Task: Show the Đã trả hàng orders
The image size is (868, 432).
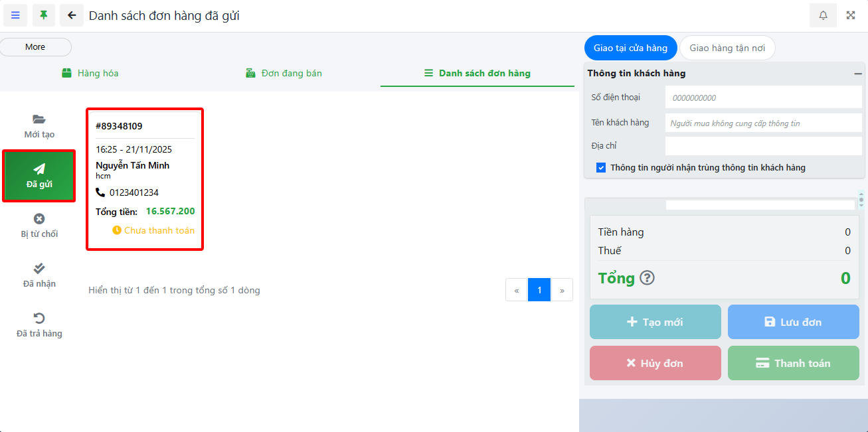Action: (x=39, y=319)
